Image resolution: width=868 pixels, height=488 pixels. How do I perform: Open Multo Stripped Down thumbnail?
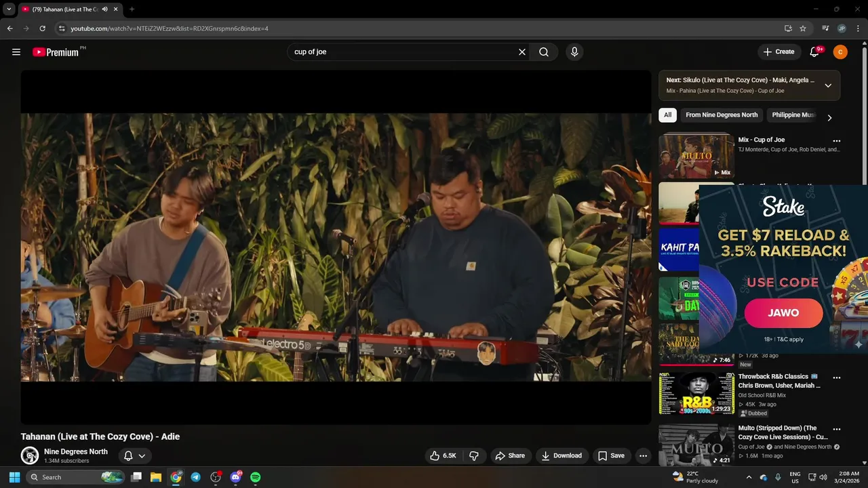(x=696, y=445)
